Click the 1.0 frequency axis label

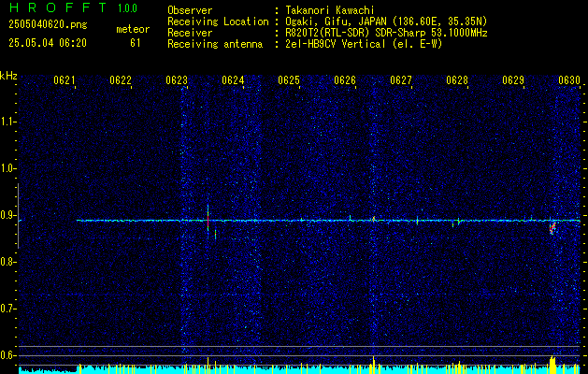[x=7, y=169]
